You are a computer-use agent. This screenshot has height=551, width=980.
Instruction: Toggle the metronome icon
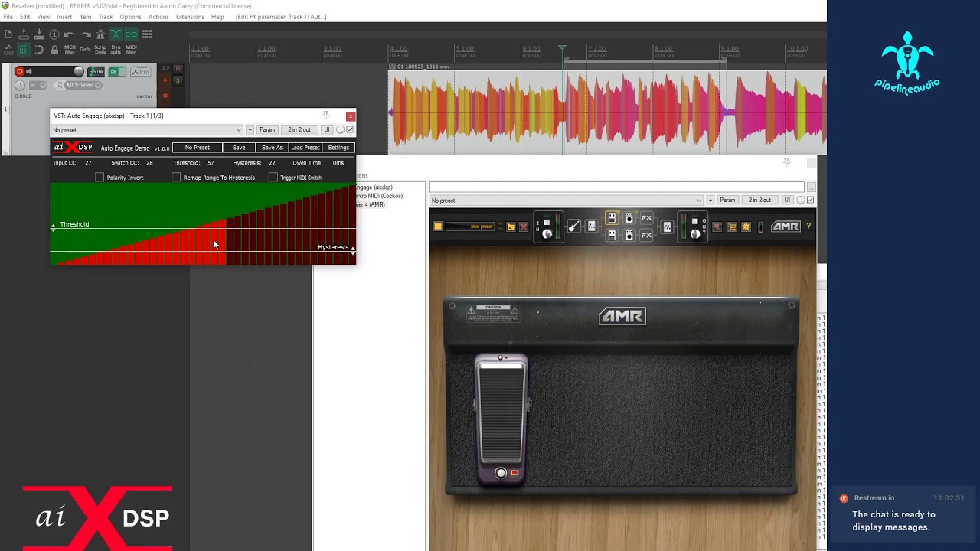click(x=100, y=34)
